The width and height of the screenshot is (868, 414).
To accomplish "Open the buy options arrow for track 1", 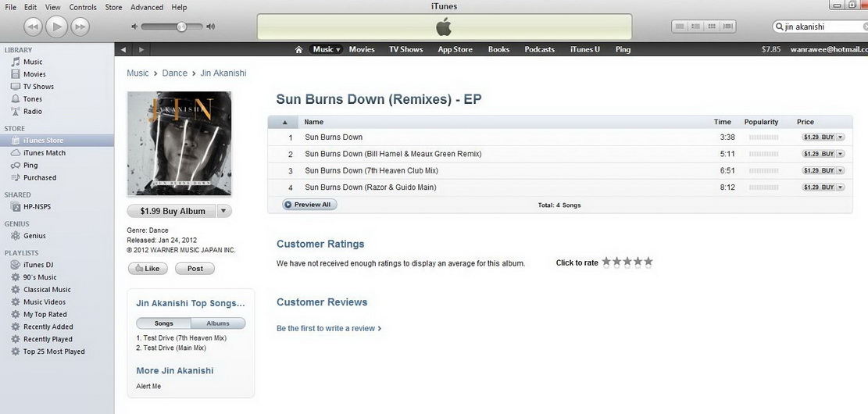I will (841, 137).
